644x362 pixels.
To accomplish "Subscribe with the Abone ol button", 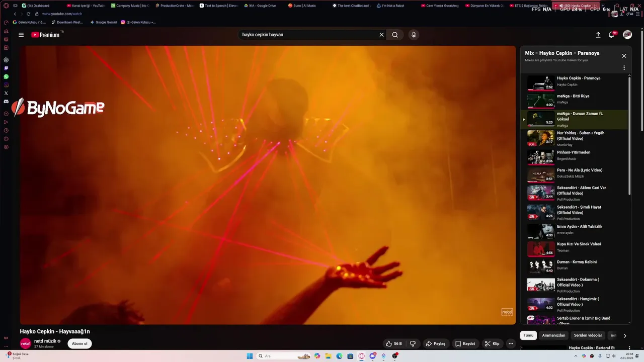I will click(79, 343).
